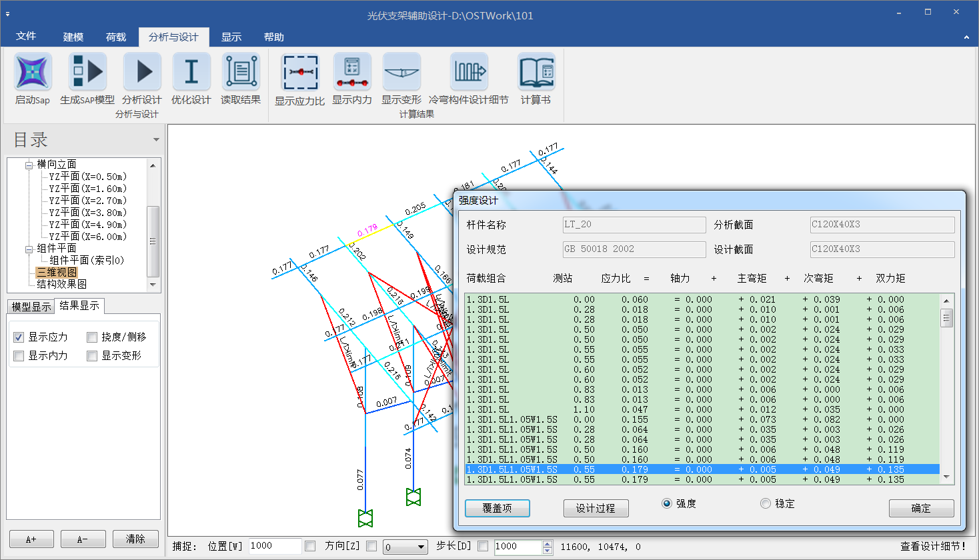Click the 启动Sap launch icon
This screenshot has height=560, width=979.
click(33, 73)
